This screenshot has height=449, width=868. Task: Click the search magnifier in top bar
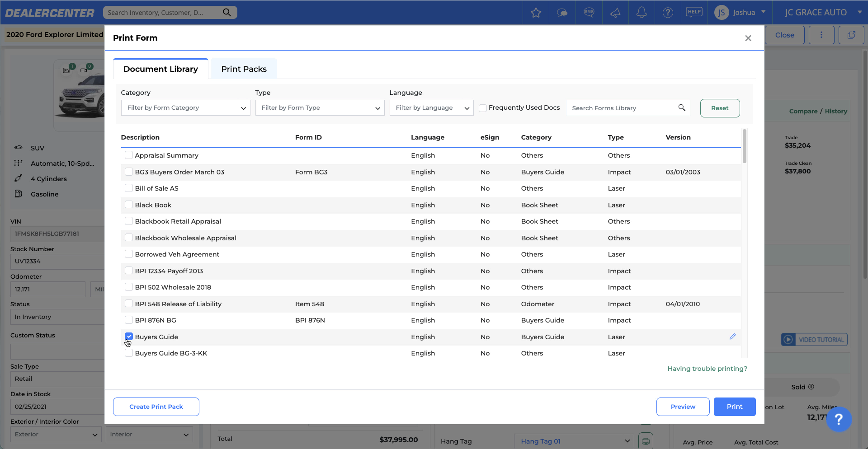pyautogui.click(x=227, y=12)
